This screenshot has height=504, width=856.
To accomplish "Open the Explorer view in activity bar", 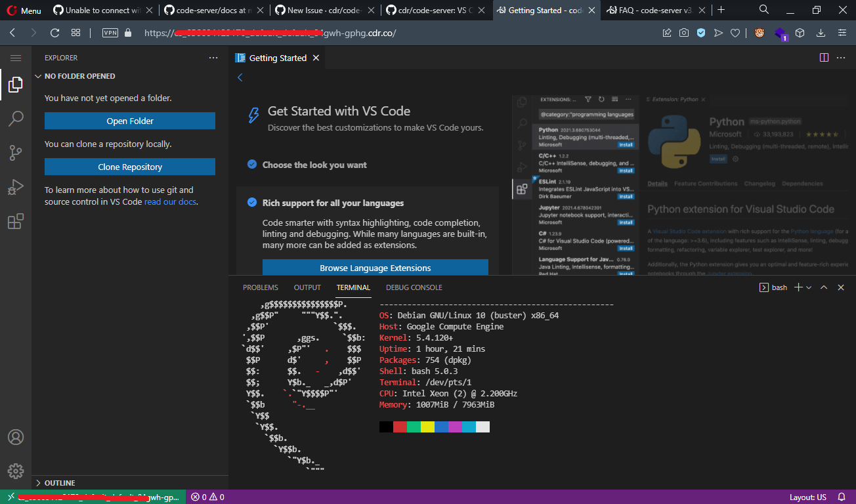I will tap(16, 85).
